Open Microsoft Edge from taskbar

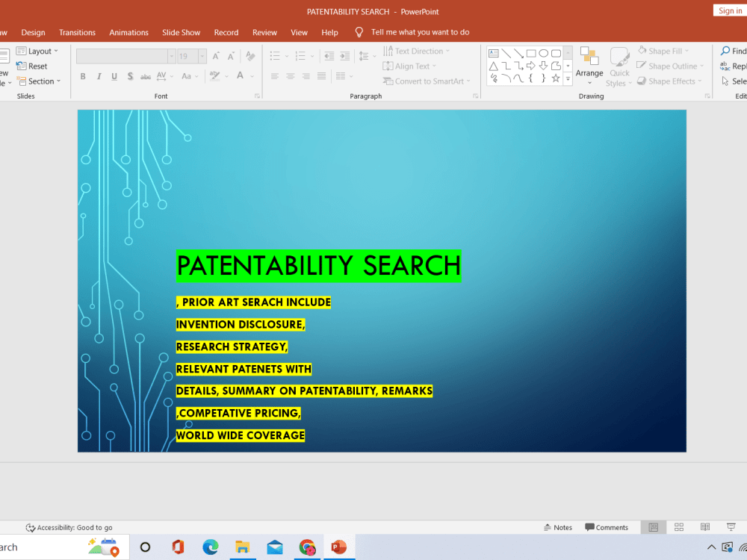point(210,547)
